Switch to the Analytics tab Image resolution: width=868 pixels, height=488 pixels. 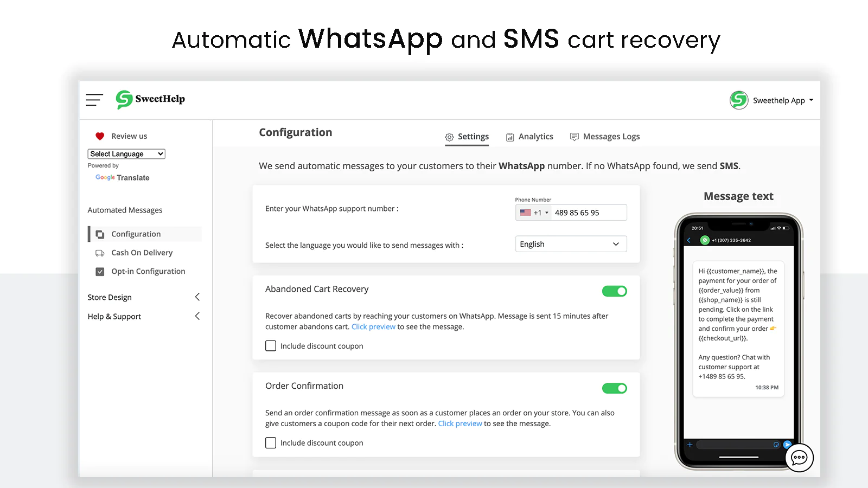click(x=529, y=137)
